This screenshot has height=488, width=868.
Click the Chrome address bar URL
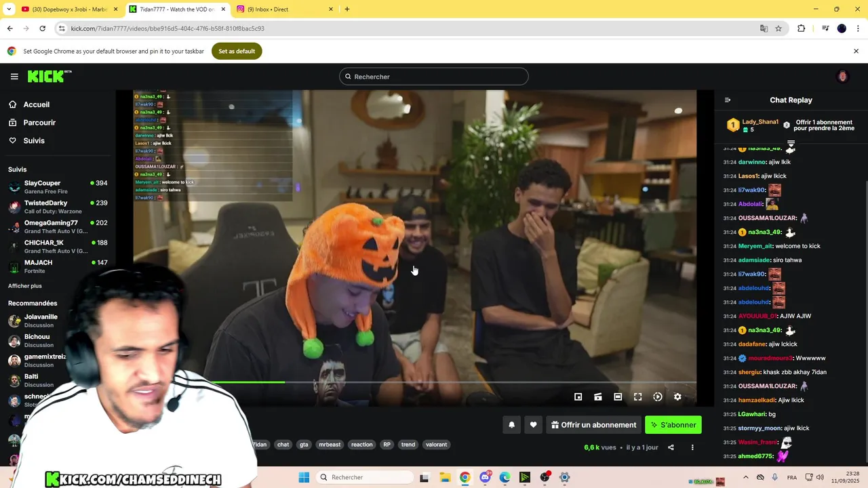[167, 28]
